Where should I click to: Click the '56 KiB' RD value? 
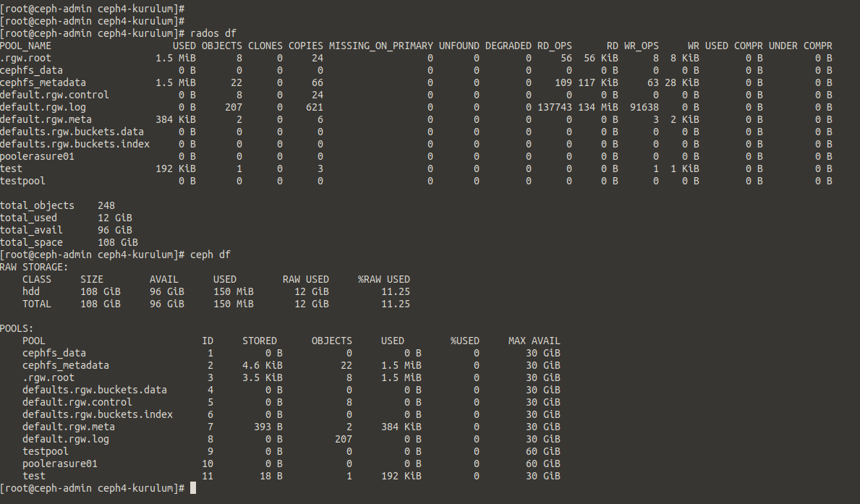600,58
